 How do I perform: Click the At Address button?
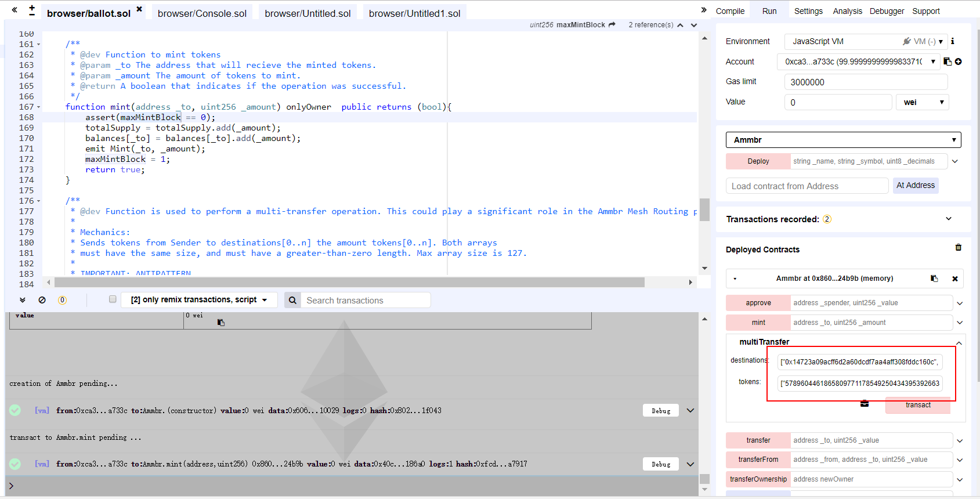(916, 185)
